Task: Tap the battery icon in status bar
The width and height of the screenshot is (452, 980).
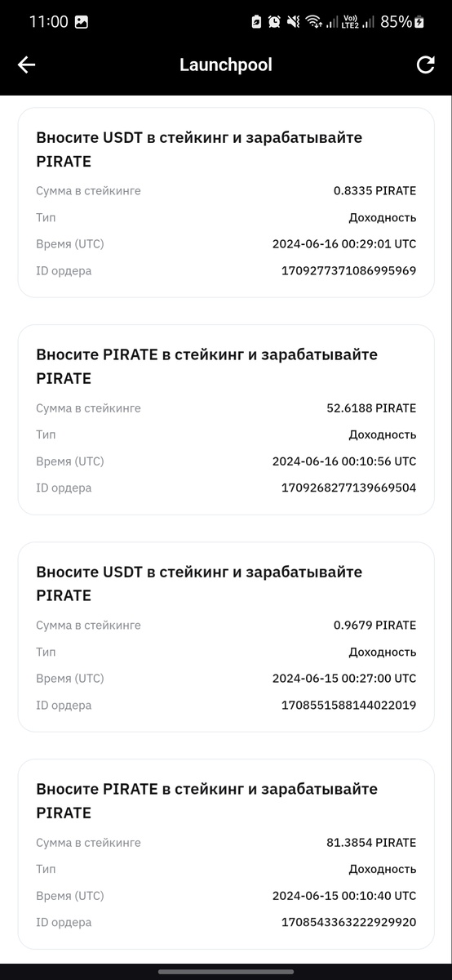Action: click(419, 22)
